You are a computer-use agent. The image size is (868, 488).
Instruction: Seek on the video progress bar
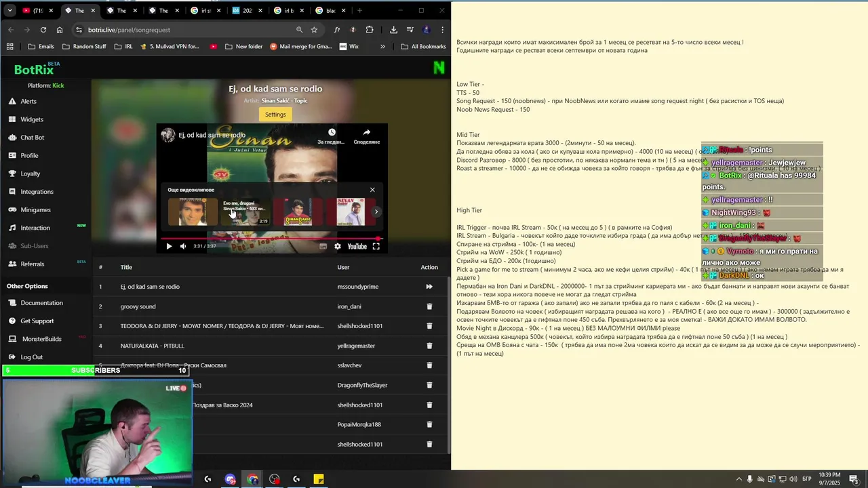271,239
